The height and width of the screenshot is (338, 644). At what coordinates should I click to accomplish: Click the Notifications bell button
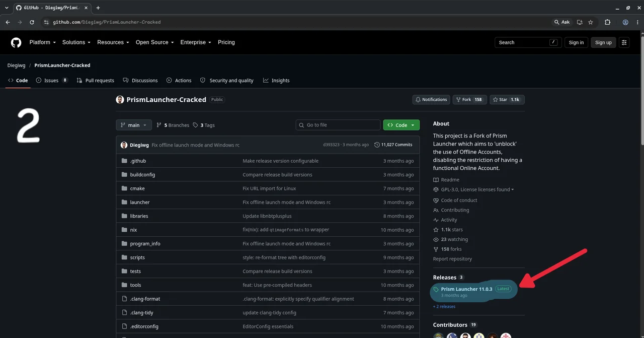click(x=431, y=100)
